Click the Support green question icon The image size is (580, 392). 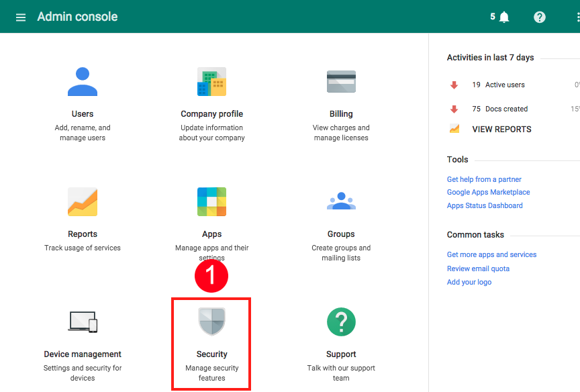(341, 322)
